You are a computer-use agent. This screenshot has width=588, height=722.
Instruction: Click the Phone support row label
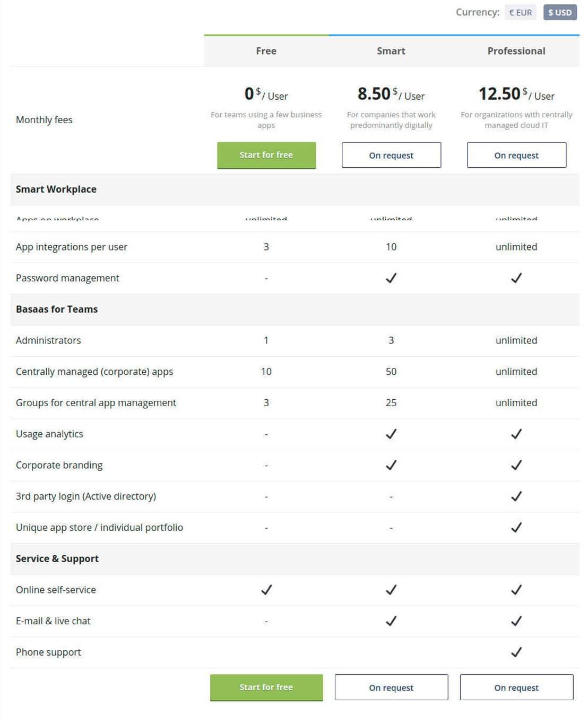(48, 652)
